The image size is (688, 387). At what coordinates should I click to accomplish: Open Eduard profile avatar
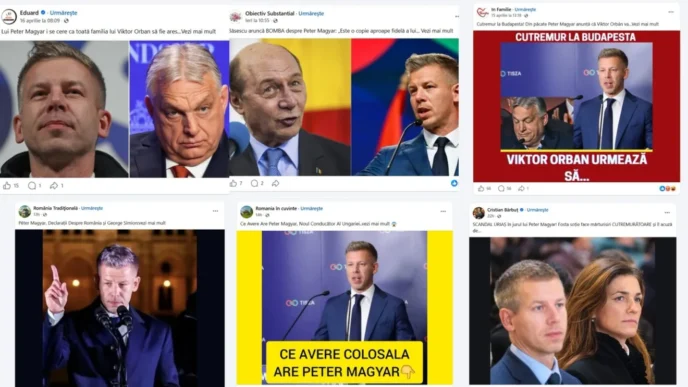[9, 17]
